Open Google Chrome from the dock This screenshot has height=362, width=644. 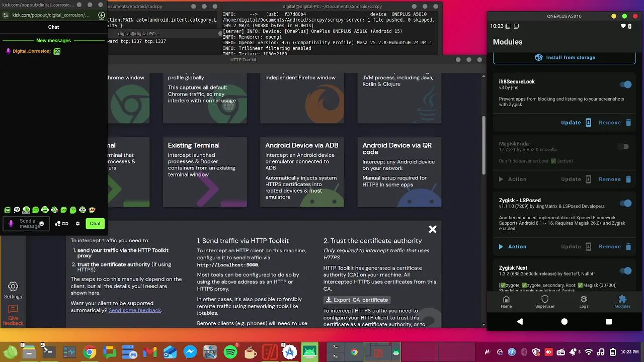(90, 352)
